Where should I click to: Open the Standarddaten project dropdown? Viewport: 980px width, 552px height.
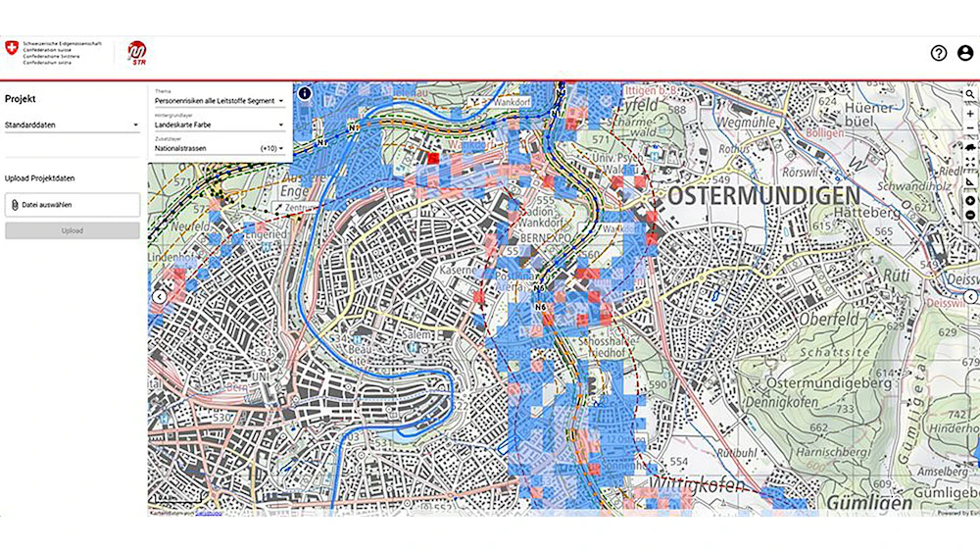click(x=73, y=125)
